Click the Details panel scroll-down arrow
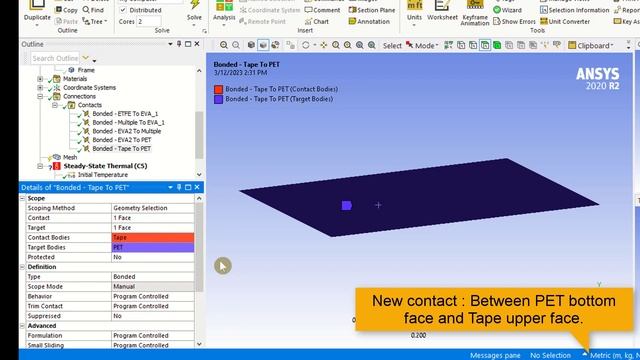Screen dimensions: 640x360 click(199, 344)
